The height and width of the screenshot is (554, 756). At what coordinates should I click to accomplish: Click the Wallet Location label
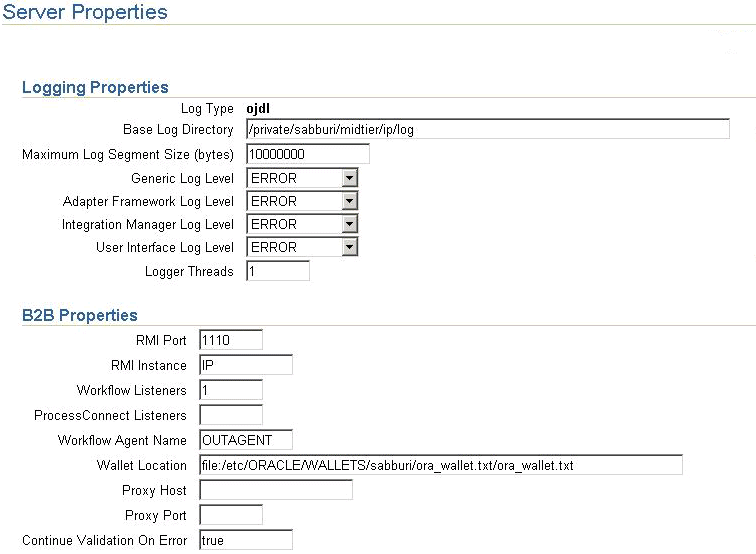[x=142, y=465]
